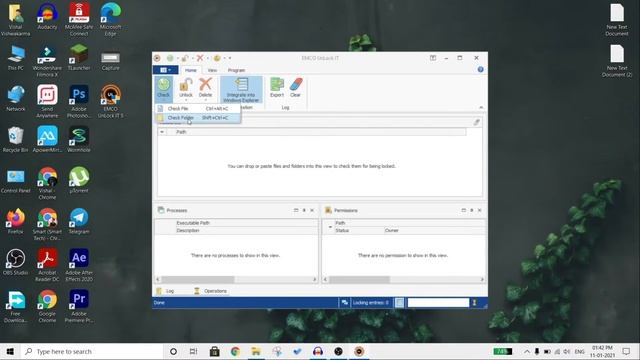The image size is (640, 360).
Task: Expand the Delete button dropdown arrow
Action: (205, 100)
